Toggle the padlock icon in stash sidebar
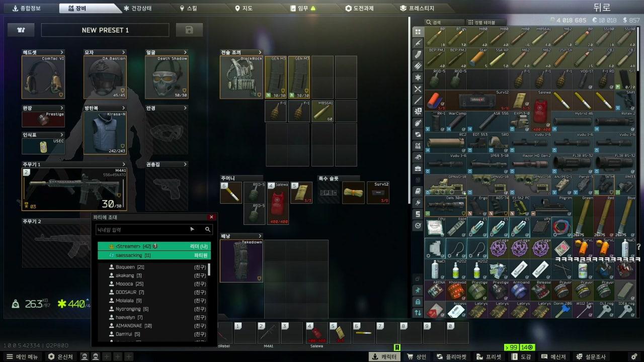The height and width of the screenshot is (362, 644). coord(418,302)
